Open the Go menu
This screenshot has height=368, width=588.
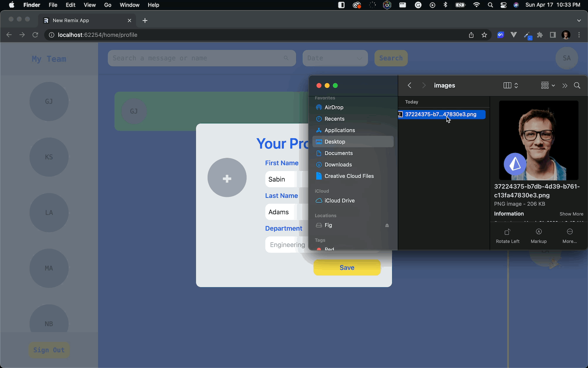[108, 5]
